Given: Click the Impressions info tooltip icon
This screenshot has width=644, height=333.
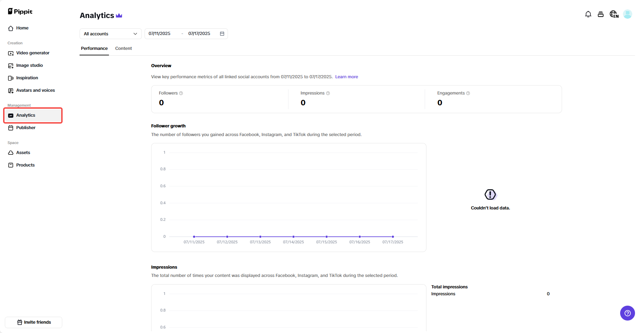Looking at the screenshot, I should pos(328,93).
